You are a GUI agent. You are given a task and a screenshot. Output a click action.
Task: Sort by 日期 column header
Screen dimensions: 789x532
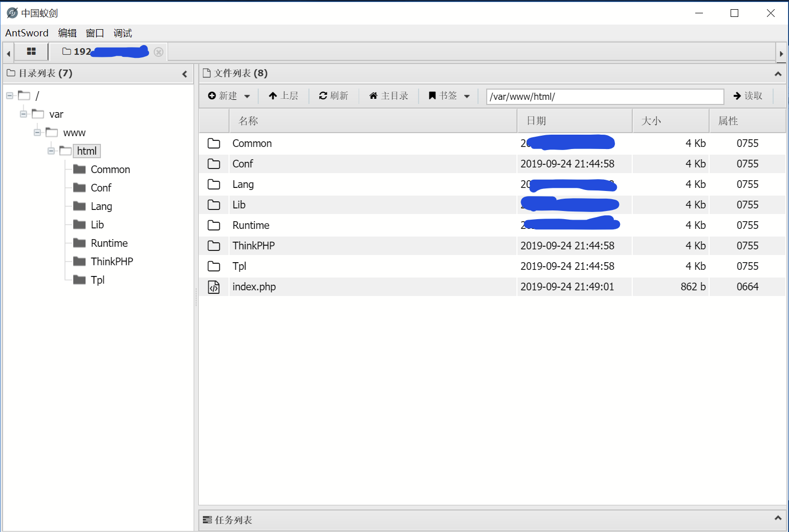[x=575, y=121]
